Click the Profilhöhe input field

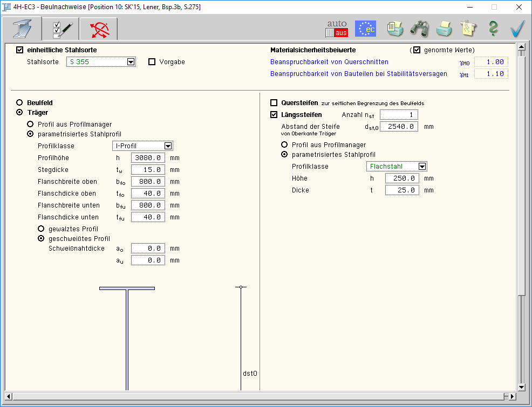point(148,158)
